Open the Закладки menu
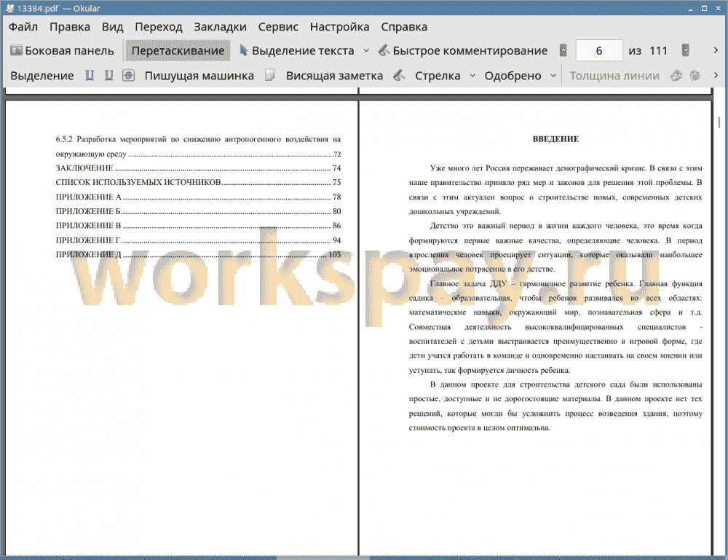 (x=220, y=27)
